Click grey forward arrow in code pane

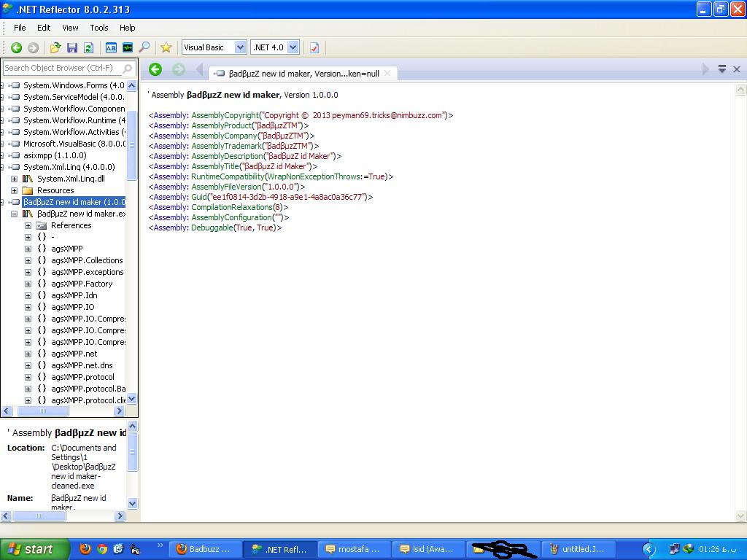tap(178, 69)
